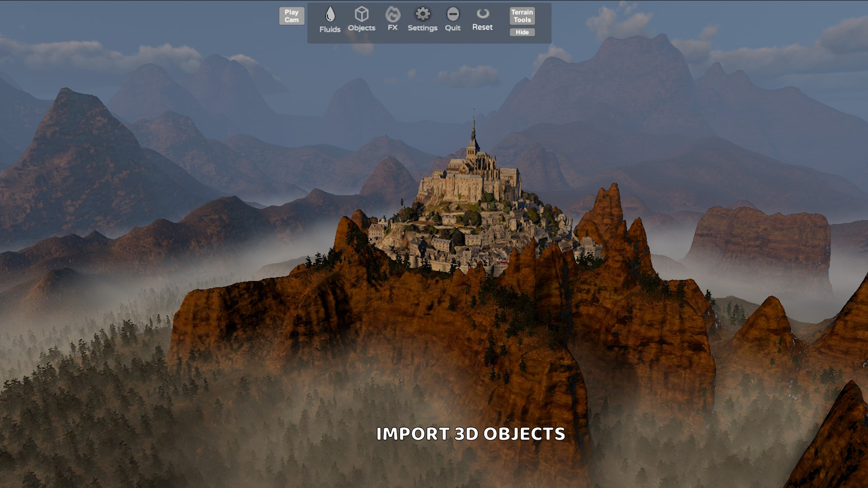Hide the toolbar with Hide button
Viewport: 868px width, 488px height.
coord(522,32)
